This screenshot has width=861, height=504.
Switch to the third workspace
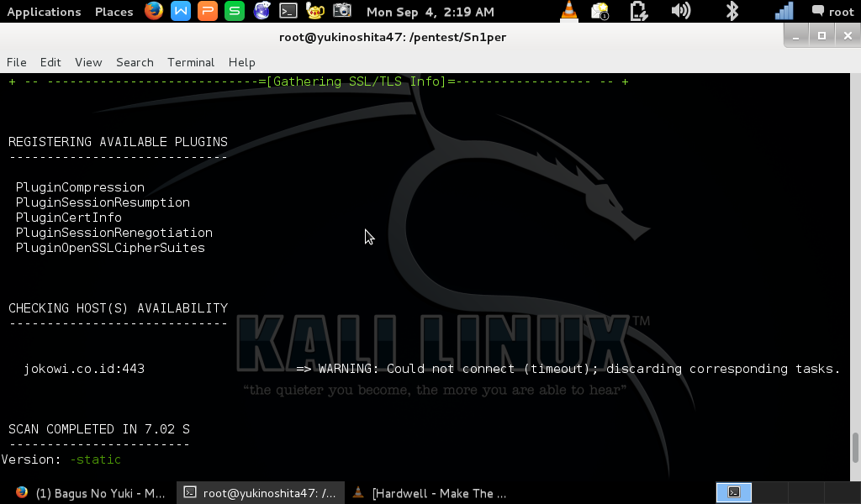[806, 492]
